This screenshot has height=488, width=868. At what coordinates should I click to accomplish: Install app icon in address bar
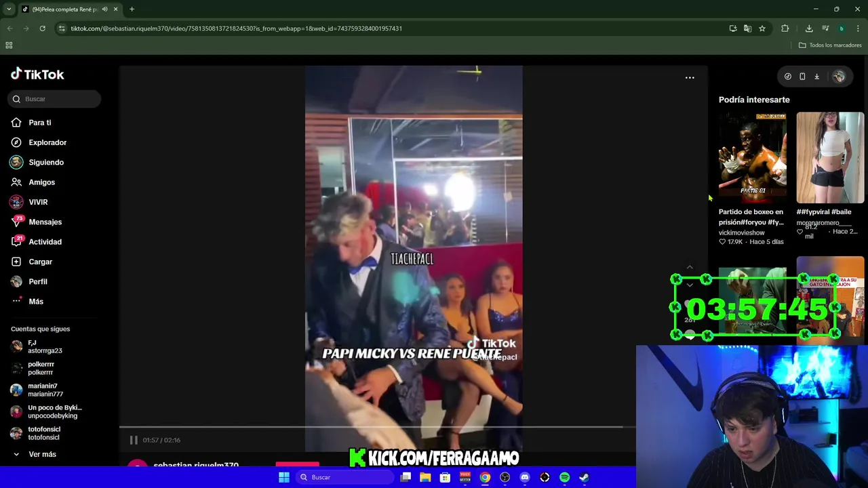click(x=733, y=28)
